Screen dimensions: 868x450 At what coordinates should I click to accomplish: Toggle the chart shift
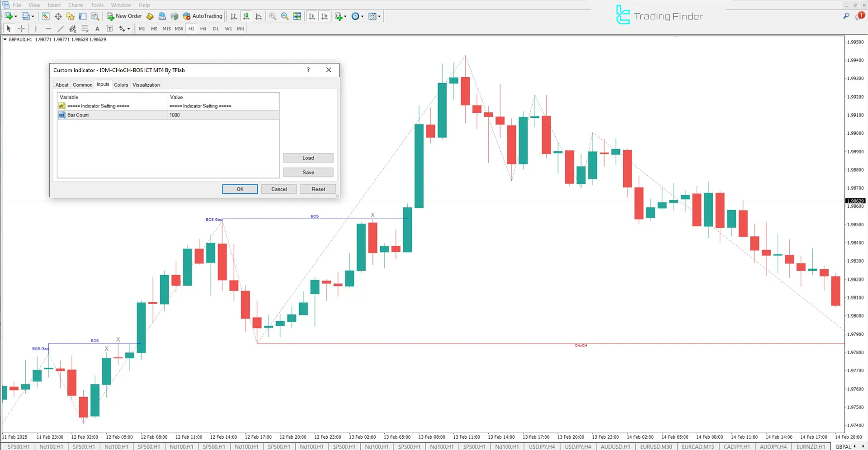(x=324, y=16)
